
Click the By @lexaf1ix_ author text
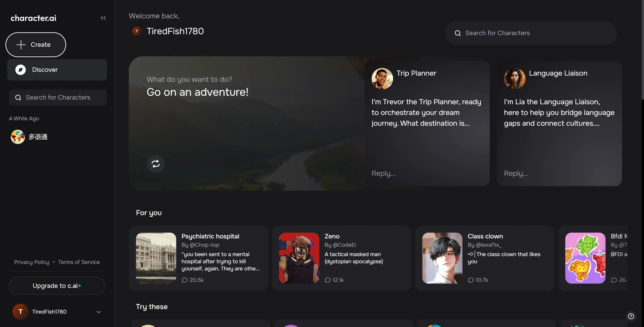point(485,245)
